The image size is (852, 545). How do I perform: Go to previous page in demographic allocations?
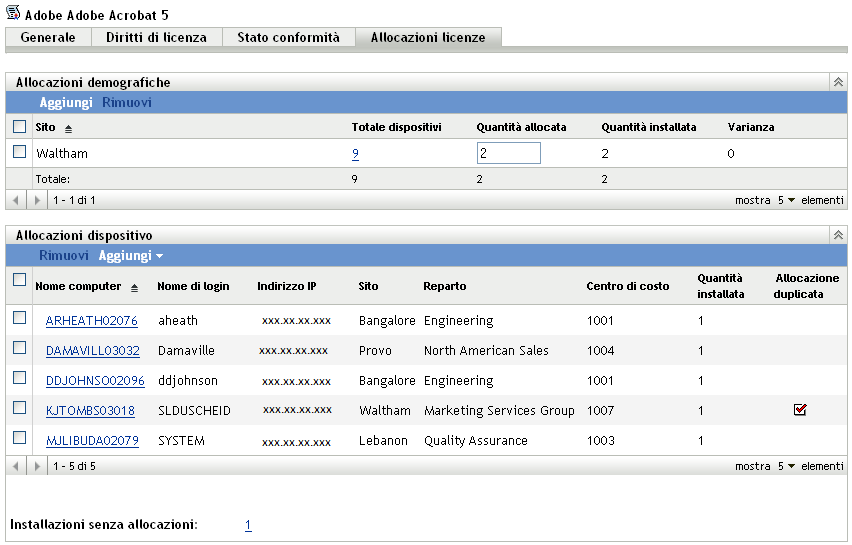tap(16, 200)
